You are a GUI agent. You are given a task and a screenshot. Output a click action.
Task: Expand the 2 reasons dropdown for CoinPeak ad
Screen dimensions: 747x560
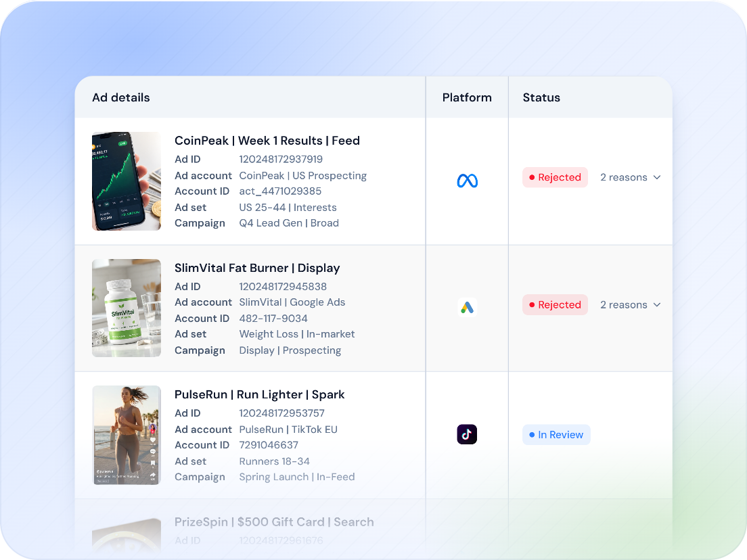point(631,177)
